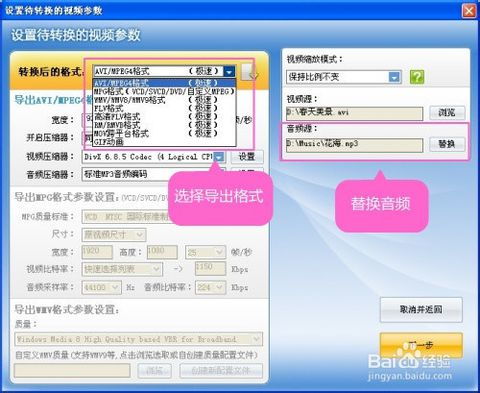Click 取消并返回 button
Image resolution: width=480 pixels, height=393 pixels.
tap(421, 310)
